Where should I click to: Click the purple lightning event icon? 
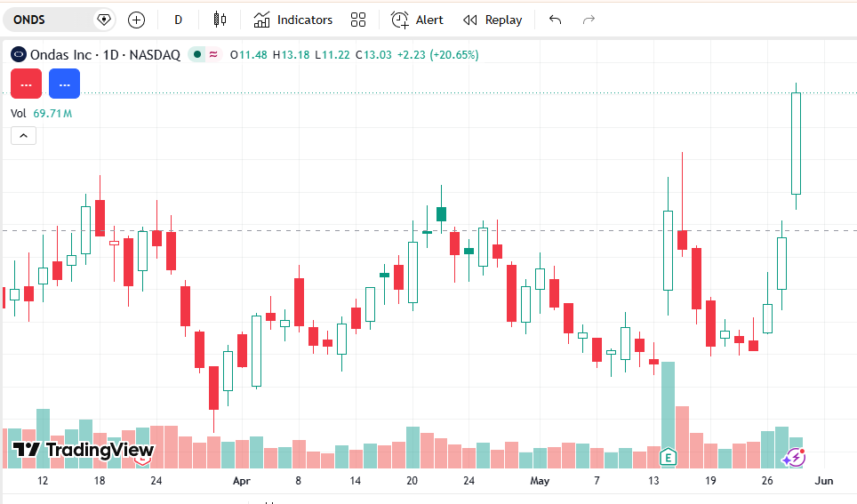pyautogui.click(x=794, y=457)
